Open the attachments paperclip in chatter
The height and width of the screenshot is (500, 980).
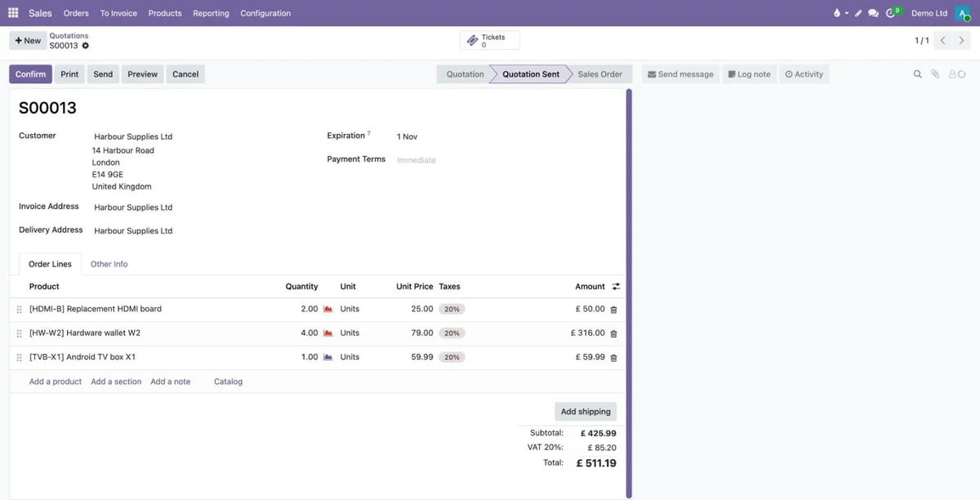935,74
